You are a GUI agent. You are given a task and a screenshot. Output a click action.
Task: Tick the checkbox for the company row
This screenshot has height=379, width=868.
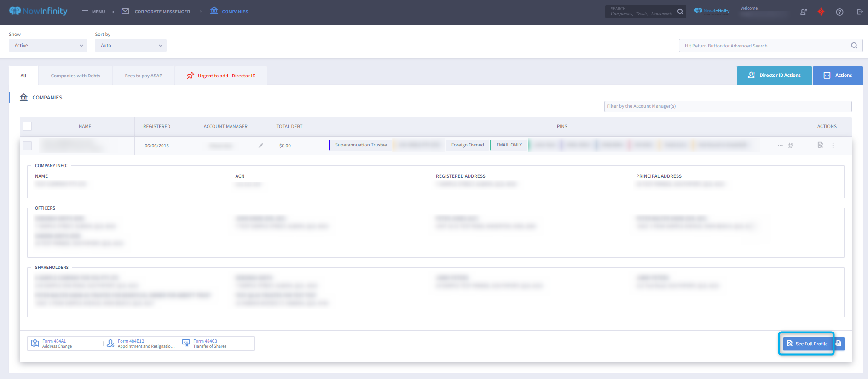pyautogui.click(x=28, y=146)
